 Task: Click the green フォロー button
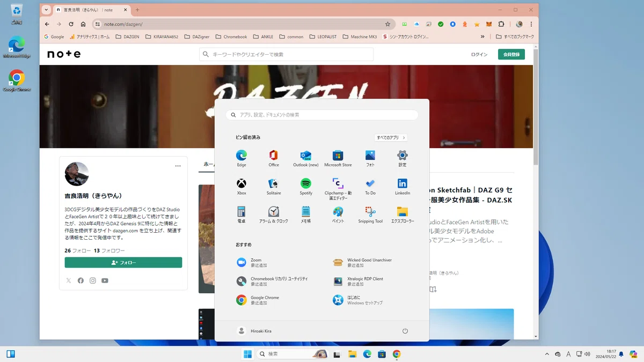tap(123, 263)
